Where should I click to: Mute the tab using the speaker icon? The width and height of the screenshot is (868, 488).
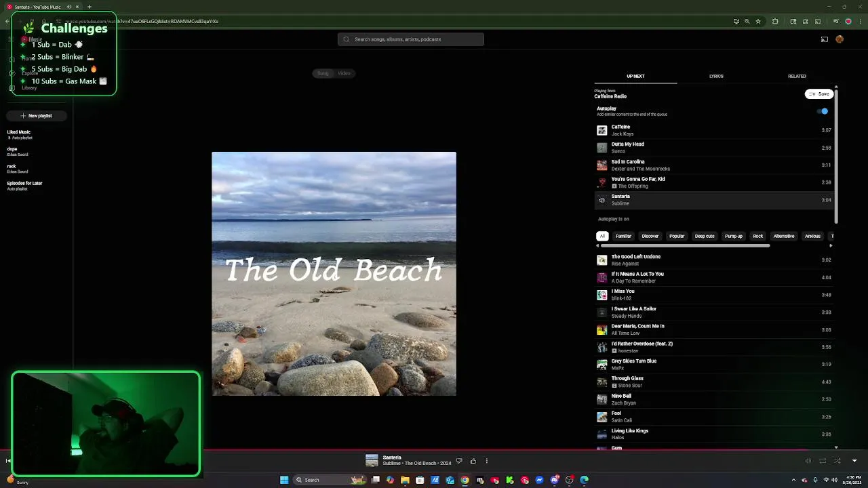[69, 7]
